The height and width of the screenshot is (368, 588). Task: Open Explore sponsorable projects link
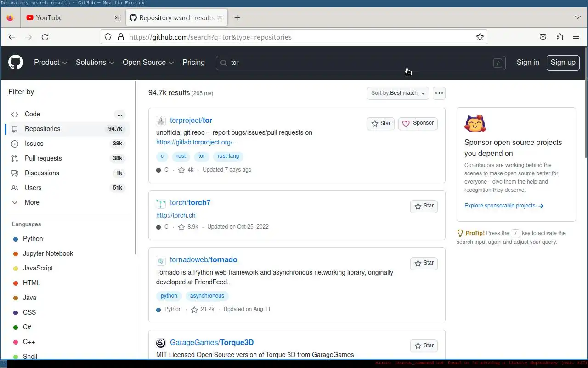pyautogui.click(x=504, y=206)
